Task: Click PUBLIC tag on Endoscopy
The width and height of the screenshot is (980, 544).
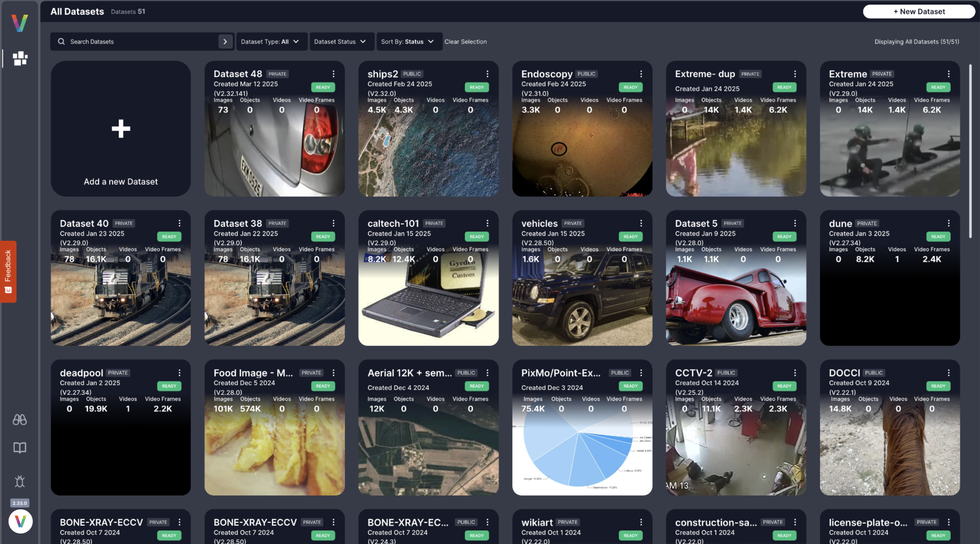Action: pos(586,74)
